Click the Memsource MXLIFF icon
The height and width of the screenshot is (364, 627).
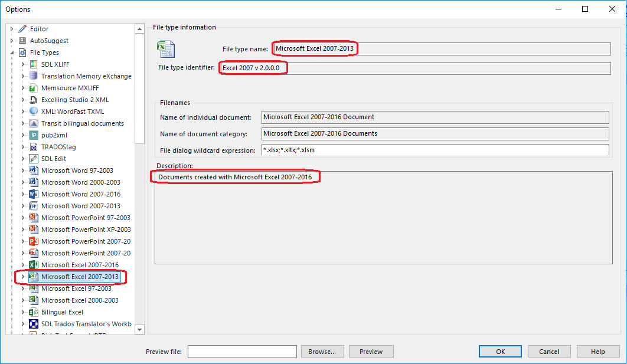pyautogui.click(x=34, y=88)
